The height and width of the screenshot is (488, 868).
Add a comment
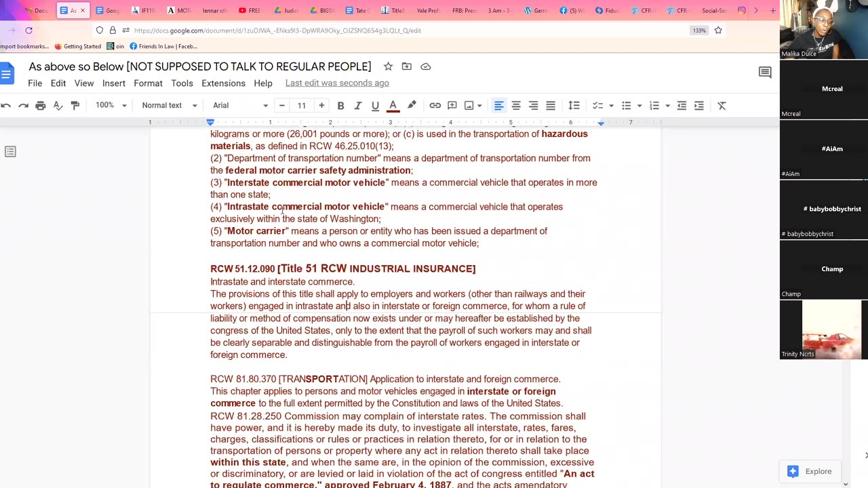point(452,105)
